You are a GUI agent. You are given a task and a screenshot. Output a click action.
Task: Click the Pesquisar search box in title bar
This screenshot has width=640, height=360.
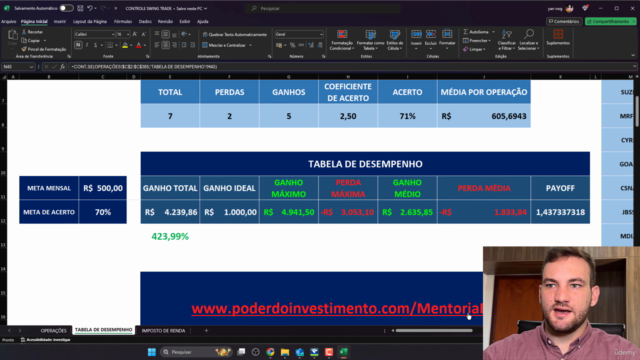[322, 8]
